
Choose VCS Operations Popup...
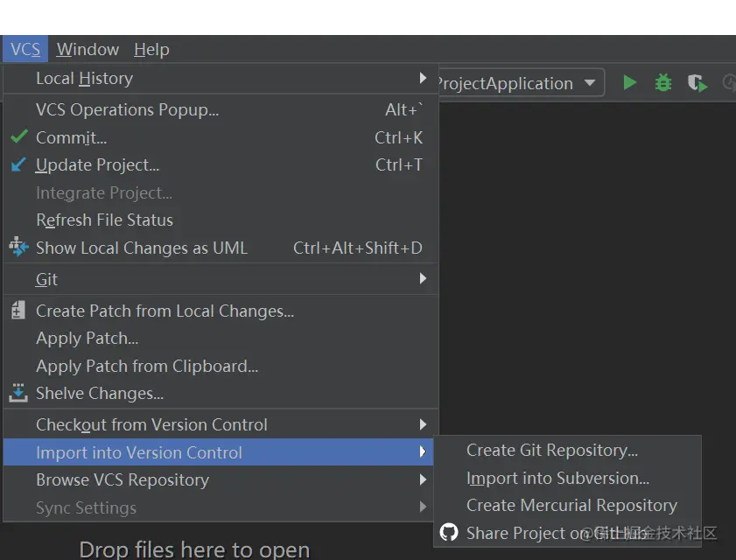221,109
